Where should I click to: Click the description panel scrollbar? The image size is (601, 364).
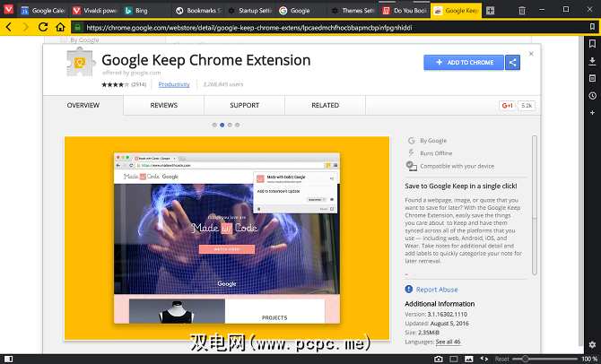pyautogui.click(x=535, y=205)
